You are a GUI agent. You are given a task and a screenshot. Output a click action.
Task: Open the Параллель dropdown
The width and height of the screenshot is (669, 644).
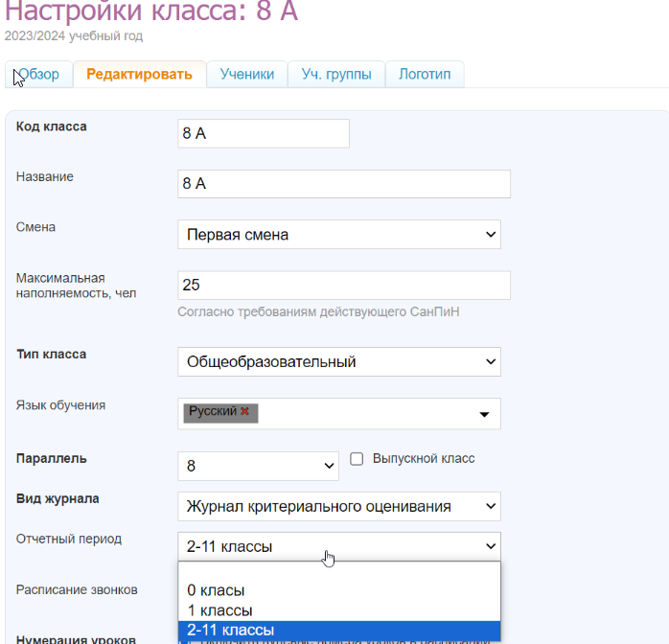tap(258, 466)
